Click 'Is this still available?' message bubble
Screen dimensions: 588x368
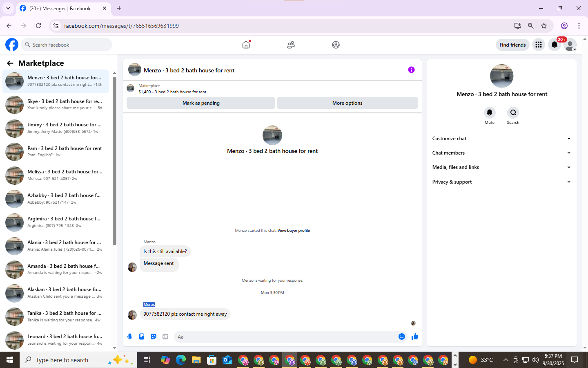click(x=165, y=251)
